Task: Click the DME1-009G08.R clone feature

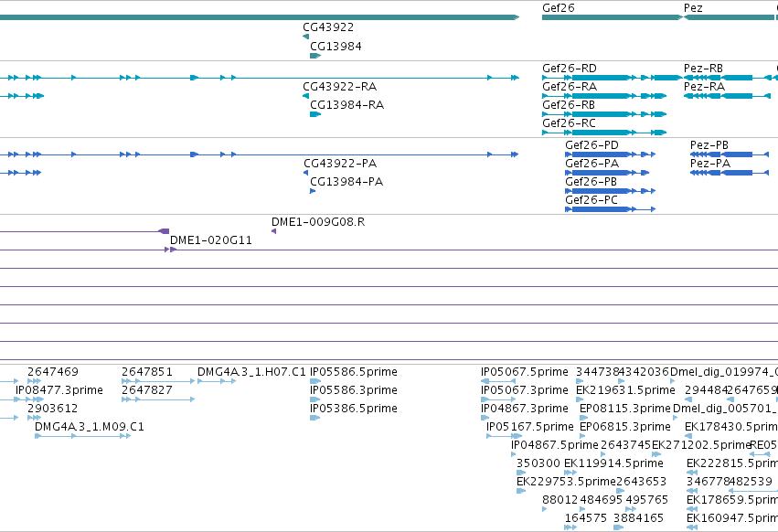Action: click(274, 231)
